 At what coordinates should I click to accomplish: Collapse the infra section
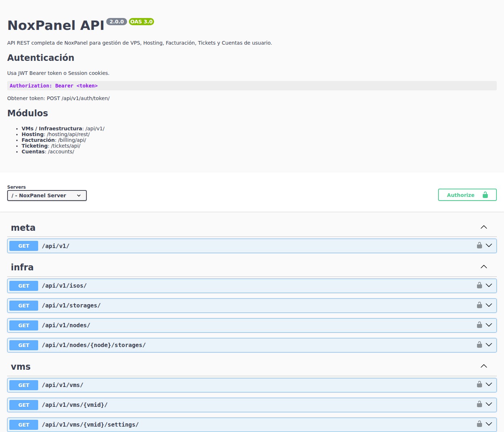[x=483, y=267]
